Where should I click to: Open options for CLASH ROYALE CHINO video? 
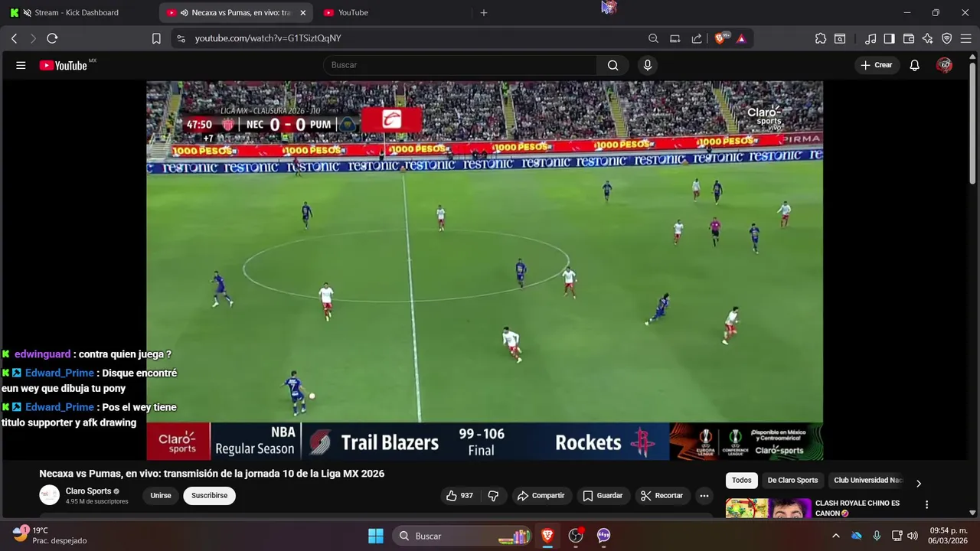[926, 505]
